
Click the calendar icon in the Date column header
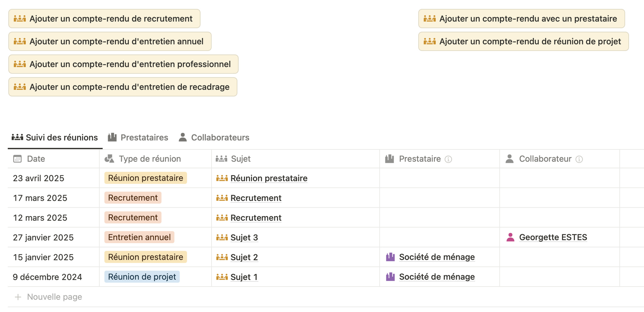point(17,159)
